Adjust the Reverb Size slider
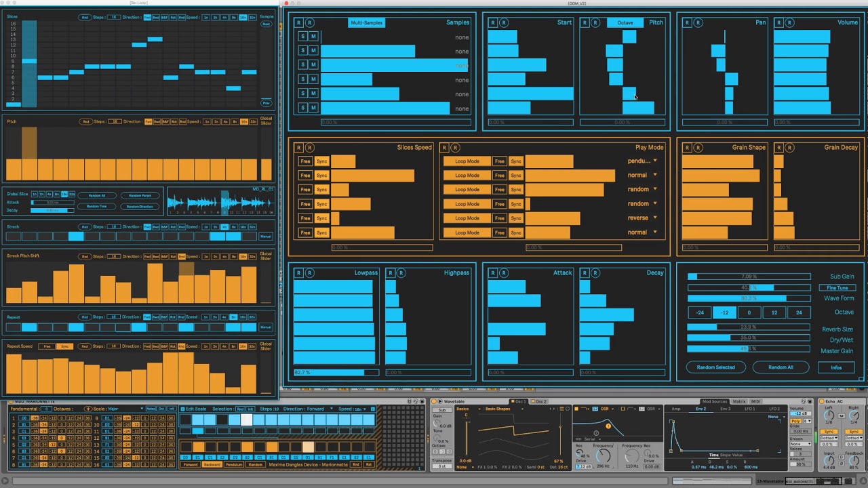This screenshot has height=488, width=868. (749, 327)
